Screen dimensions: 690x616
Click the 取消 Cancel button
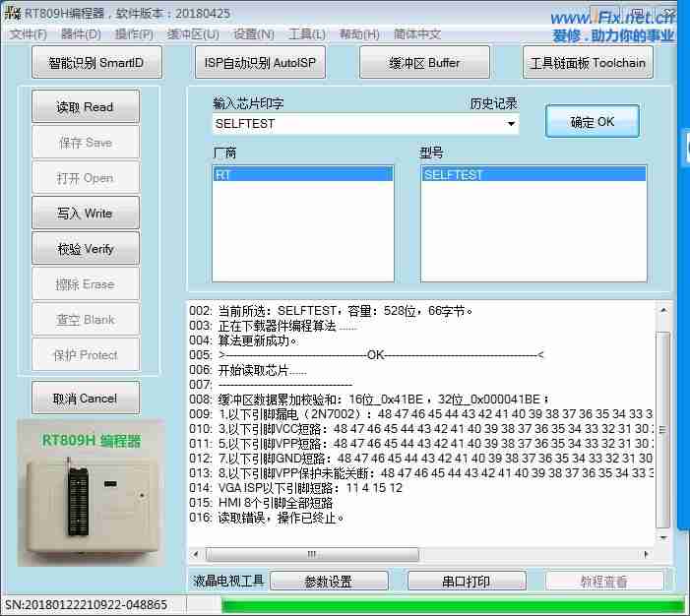point(86,399)
